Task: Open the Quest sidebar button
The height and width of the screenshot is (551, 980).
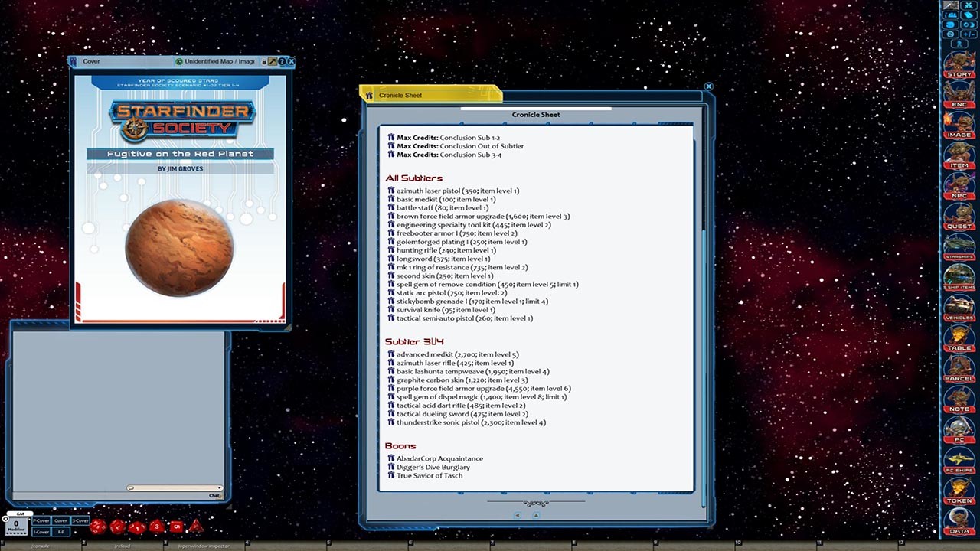Action: (959, 217)
